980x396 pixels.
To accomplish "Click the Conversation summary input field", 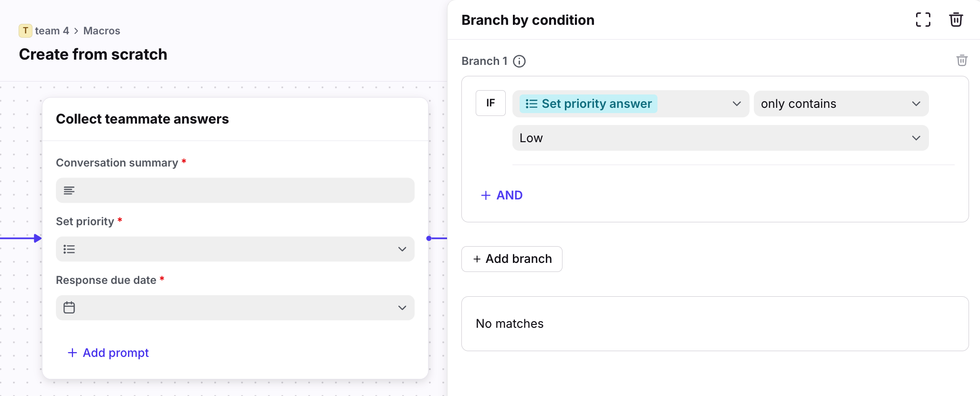I will pos(239,190).
